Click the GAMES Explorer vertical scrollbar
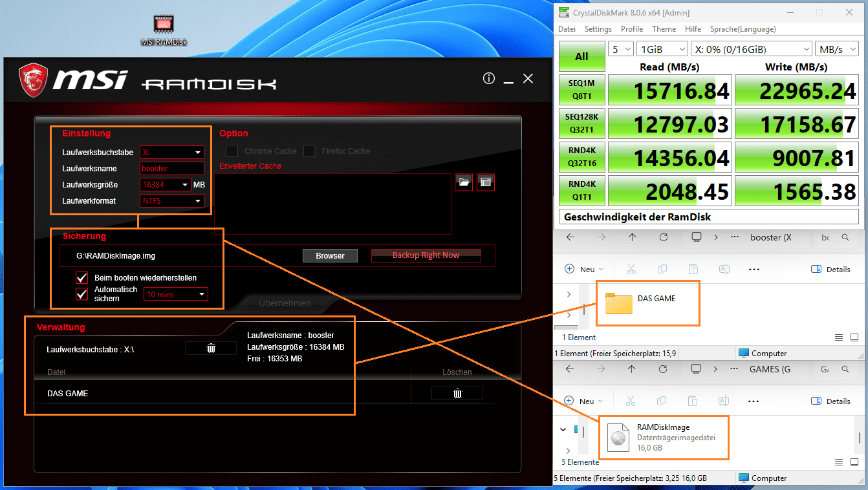This screenshot has width=868, height=490. click(859, 437)
